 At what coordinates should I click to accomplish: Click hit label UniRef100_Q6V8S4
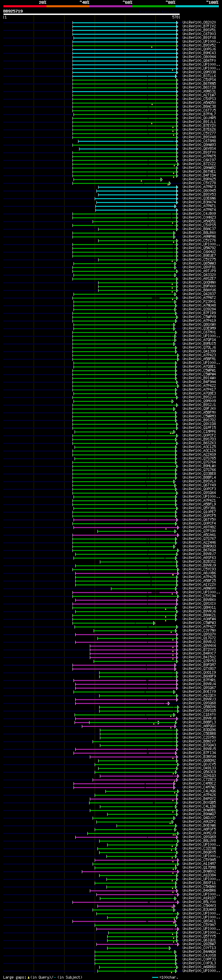[x=199, y=149]
